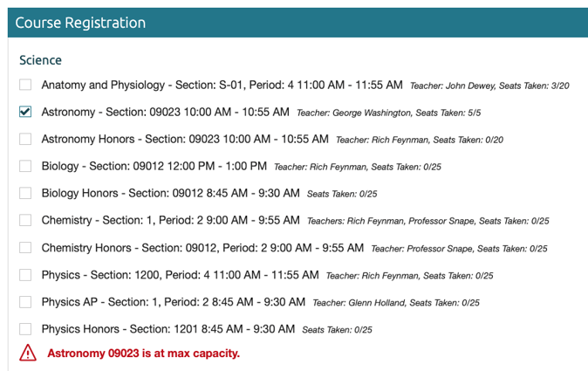Enable the Physics Honors checkbox
The width and height of the screenshot is (588, 371).
(25, 329)
